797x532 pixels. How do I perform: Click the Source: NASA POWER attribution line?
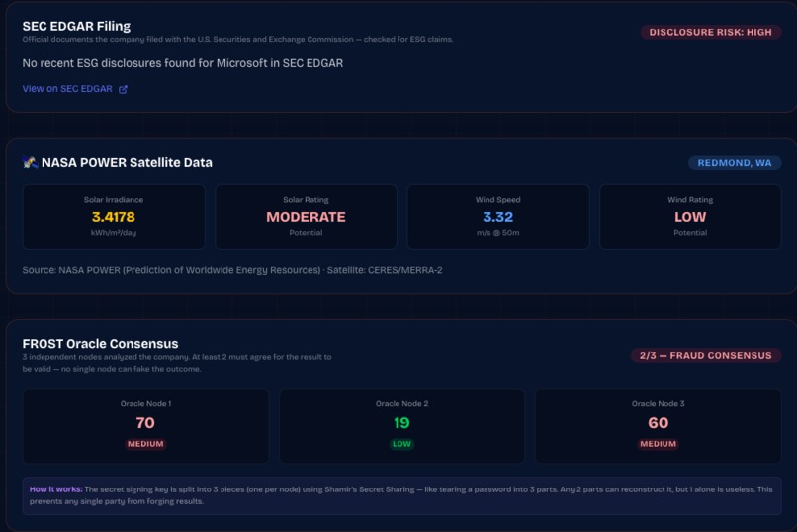click(x=232, y=270)
